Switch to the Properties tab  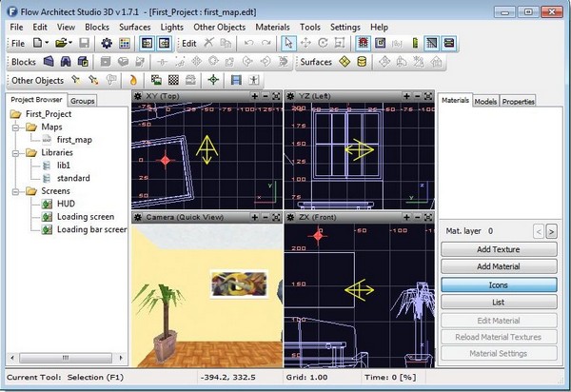tap(519, 102)
